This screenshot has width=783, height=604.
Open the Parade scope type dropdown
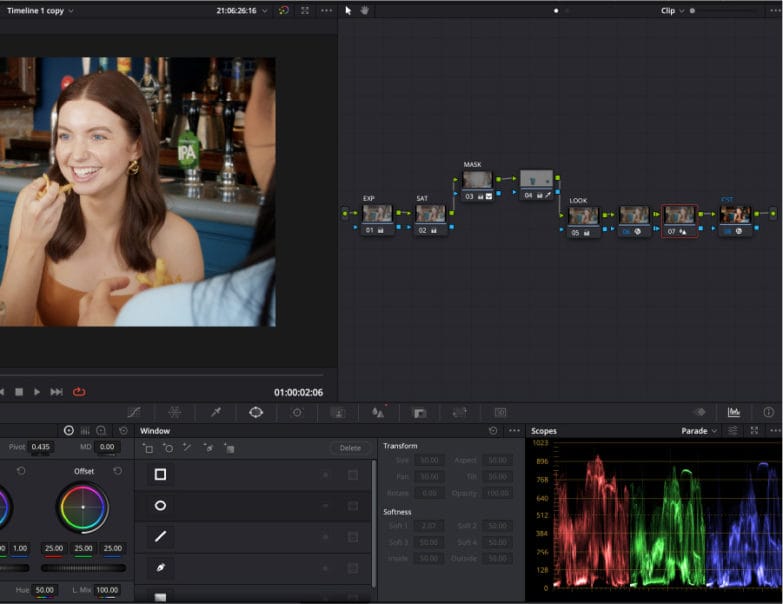pos(715,431)
